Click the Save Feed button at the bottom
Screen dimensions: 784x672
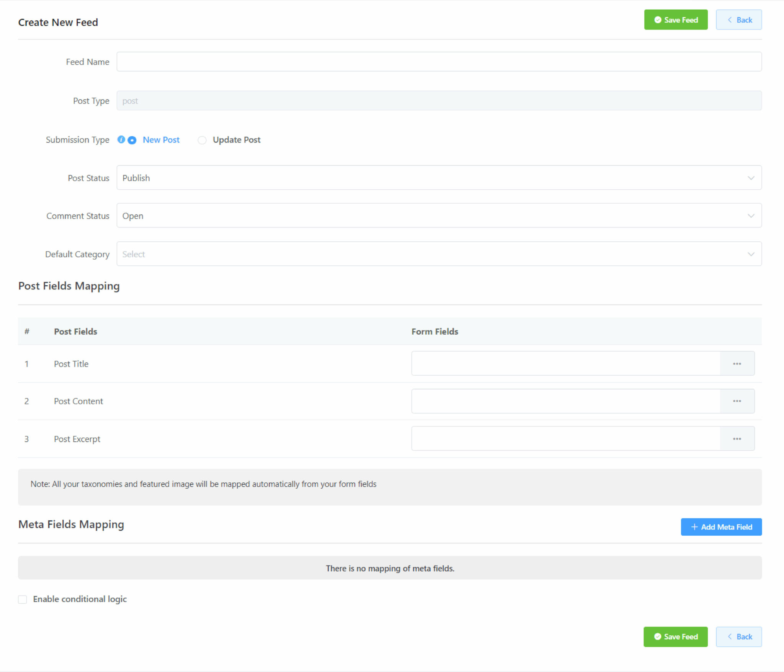tap(676, 637)
